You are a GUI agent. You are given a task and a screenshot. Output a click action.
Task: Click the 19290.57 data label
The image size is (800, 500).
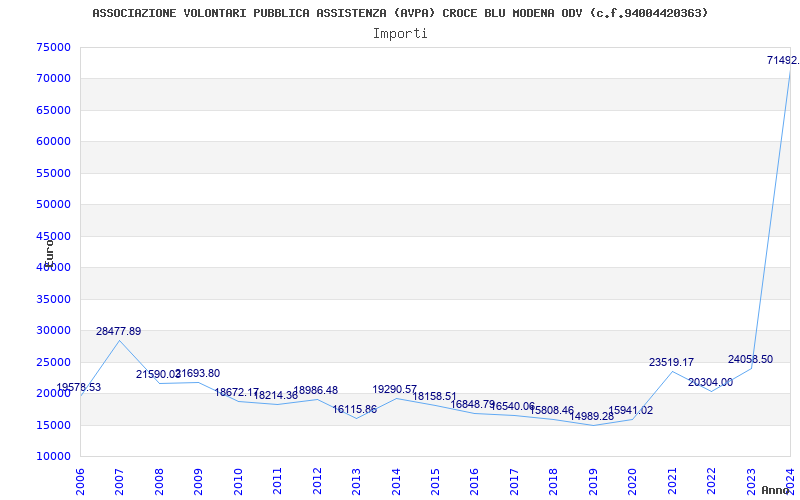(395, 389)
